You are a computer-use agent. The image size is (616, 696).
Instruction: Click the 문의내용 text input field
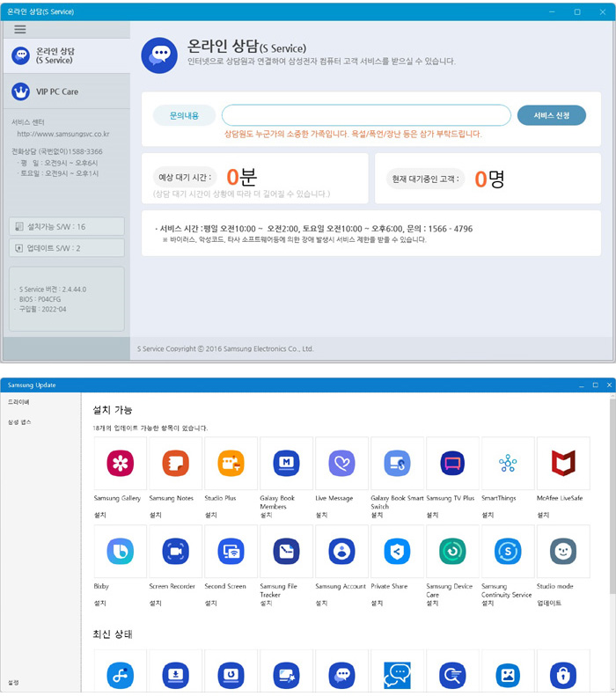click(365, 115)
